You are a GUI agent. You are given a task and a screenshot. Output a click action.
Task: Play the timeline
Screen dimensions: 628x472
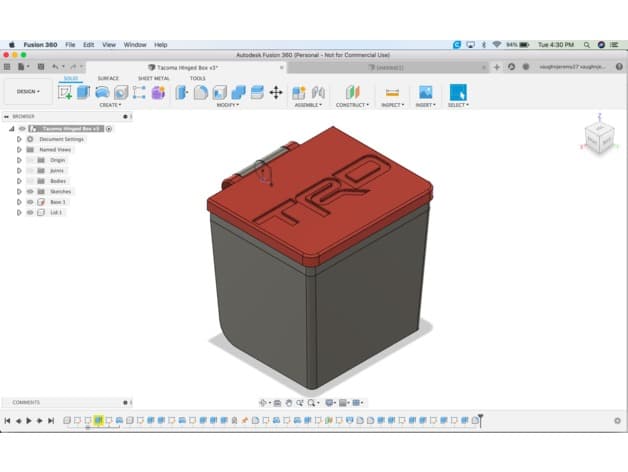click(x=29, y=421)
